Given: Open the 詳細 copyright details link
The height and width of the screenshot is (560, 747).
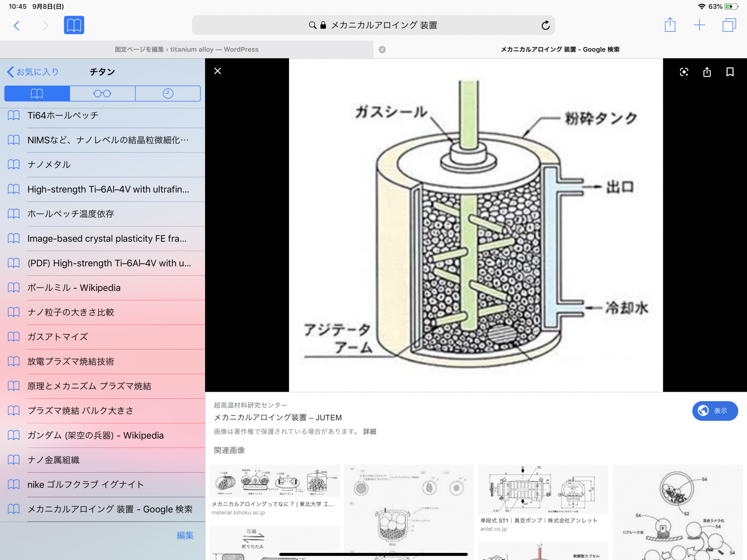Looking at the screenshot, I should point(369,431).
